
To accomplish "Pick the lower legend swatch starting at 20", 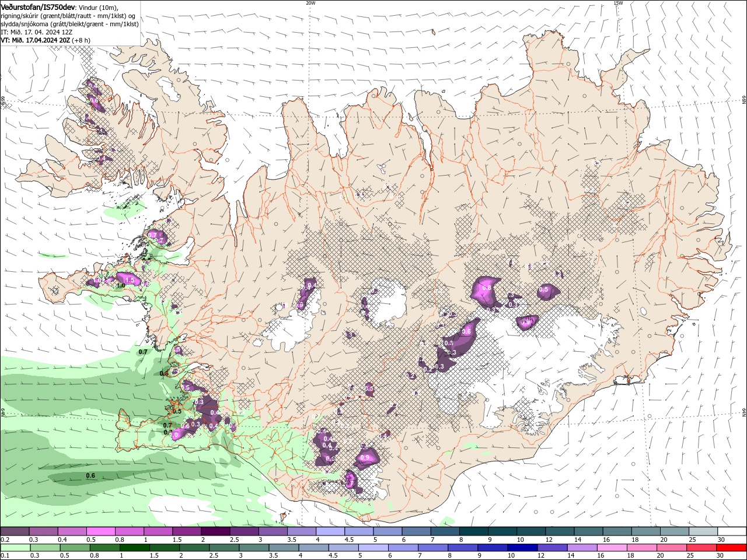I will pos(672,547).
